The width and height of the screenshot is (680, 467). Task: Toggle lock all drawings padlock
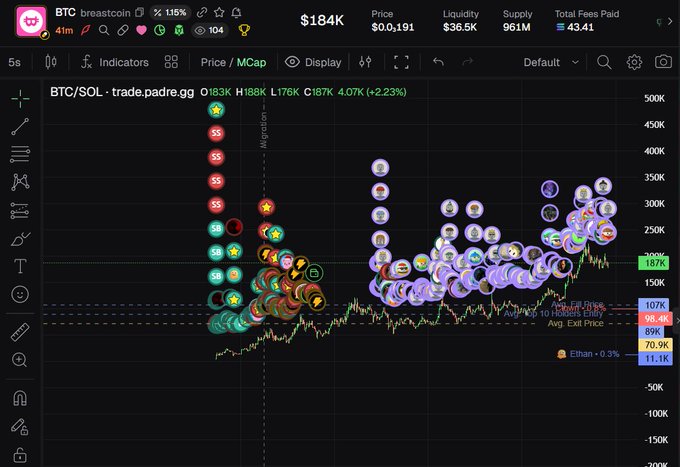coord(20,455)
